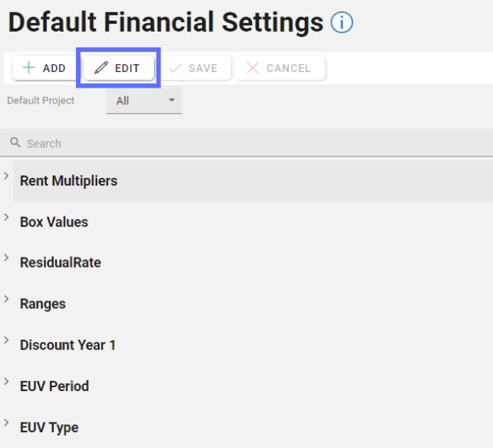Click the Add button with plus icon
This screenshot has width=493, height=448.
click(x=43, y=68)
